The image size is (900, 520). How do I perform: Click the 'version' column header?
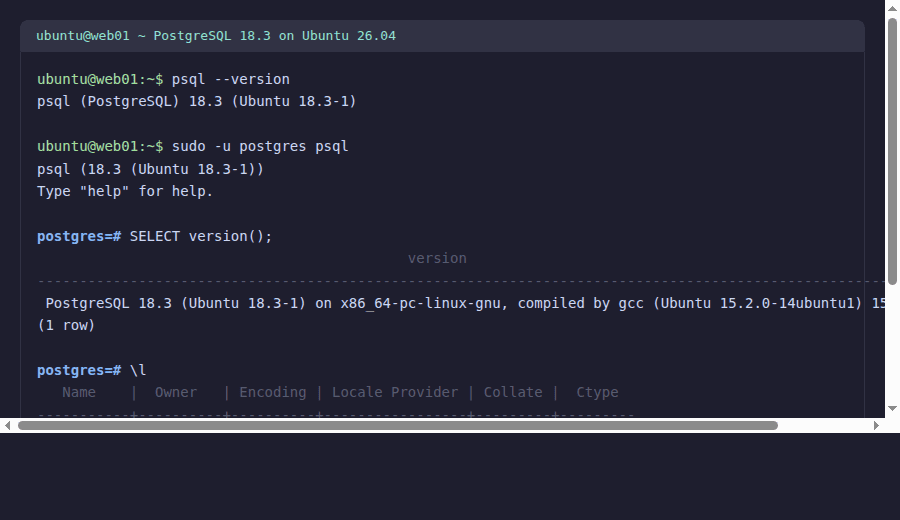pyautogui.click(x=437, y=258)
